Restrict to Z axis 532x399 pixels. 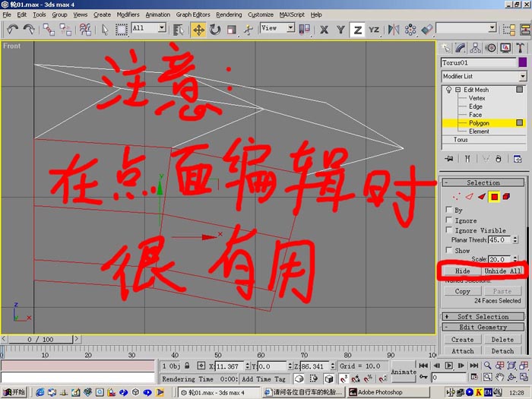pos(357,30)
